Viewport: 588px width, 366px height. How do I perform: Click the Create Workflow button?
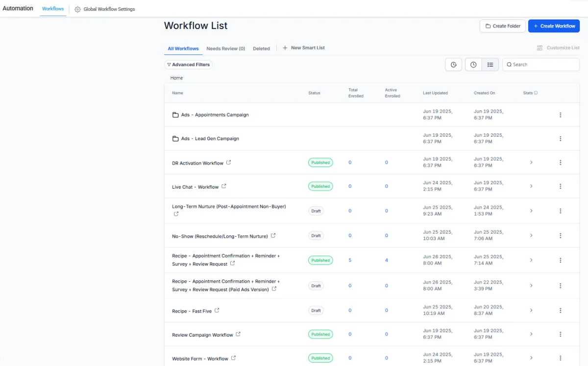554,26
